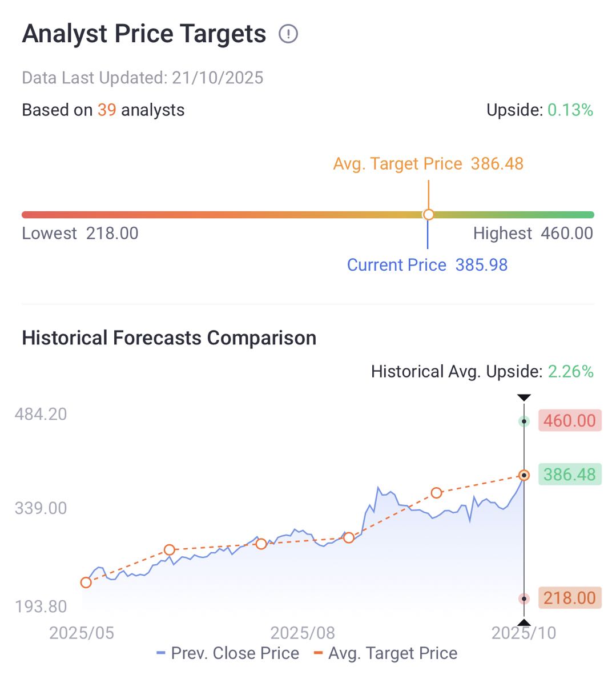The width and height of the screenshot is (616, 683).
Task: Click the red dot for lowest target
Action: [524, 598]
